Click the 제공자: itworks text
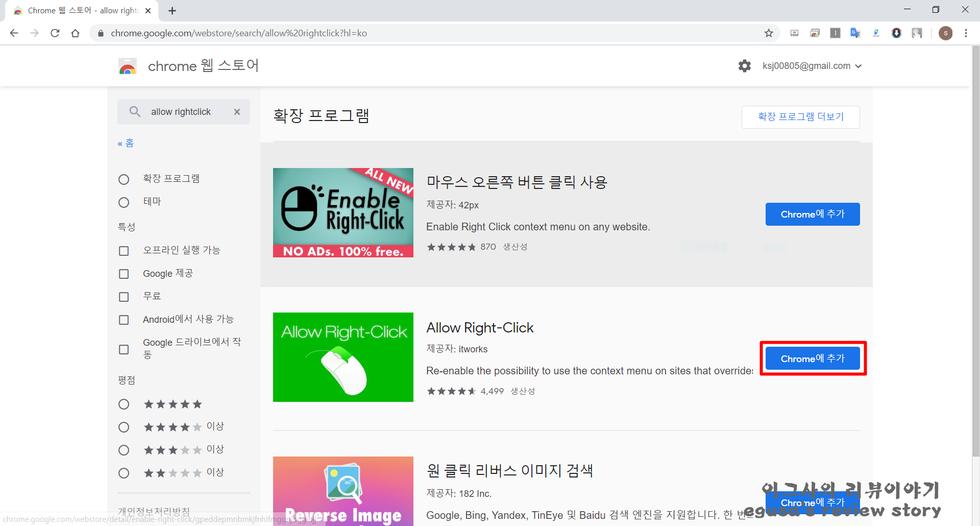The width and height of the screenshot is (980, 526). 457,349
